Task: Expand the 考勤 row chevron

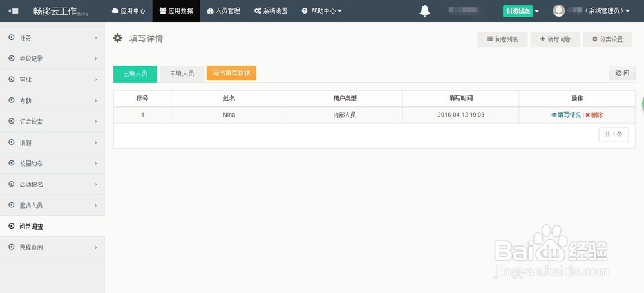Action: click(x=96, y=100)
